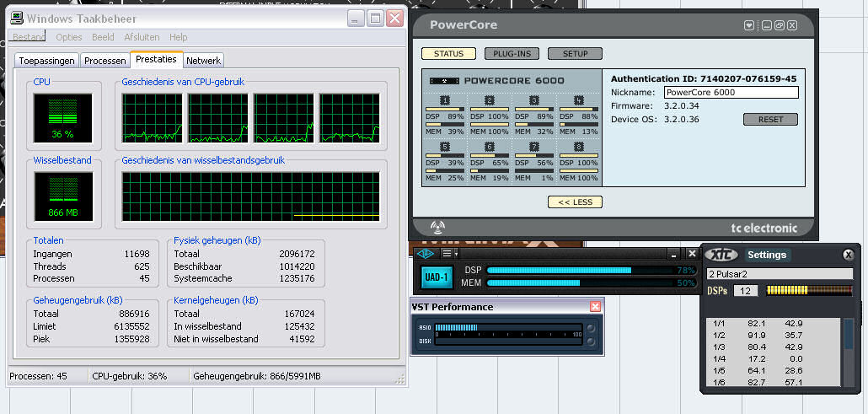The width and height of the screenshot is (868, 414).
Task: Select DSP chip 7 icon in PowerCore
Action: click(534, 147)
